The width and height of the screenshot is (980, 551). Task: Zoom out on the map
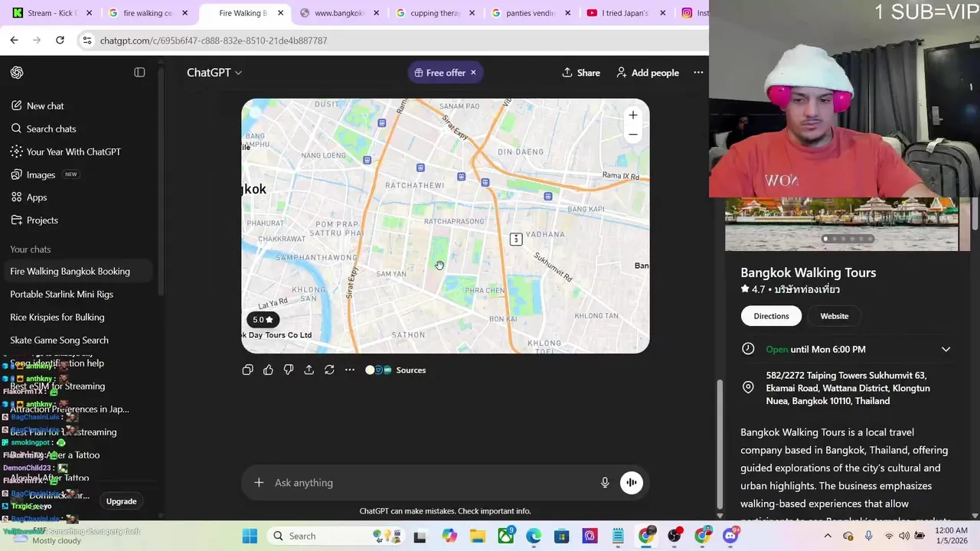633,135
